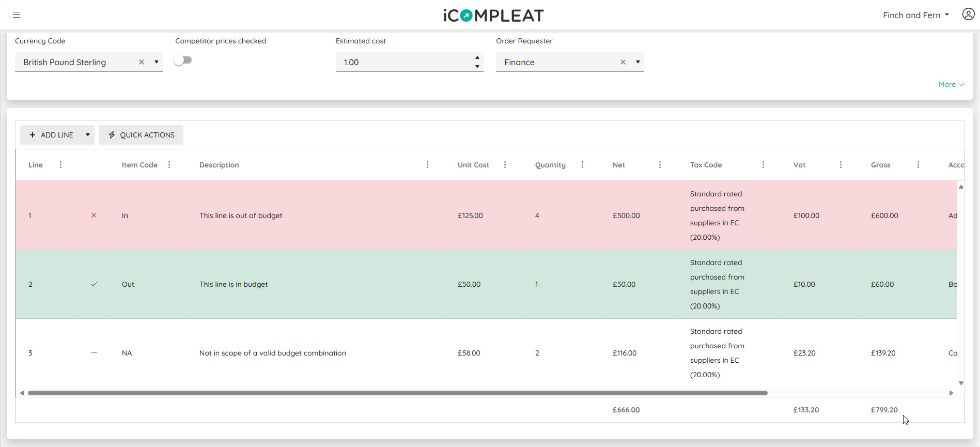
Task: Open the Unit Cost column options menu
Action: pos(505,165)
